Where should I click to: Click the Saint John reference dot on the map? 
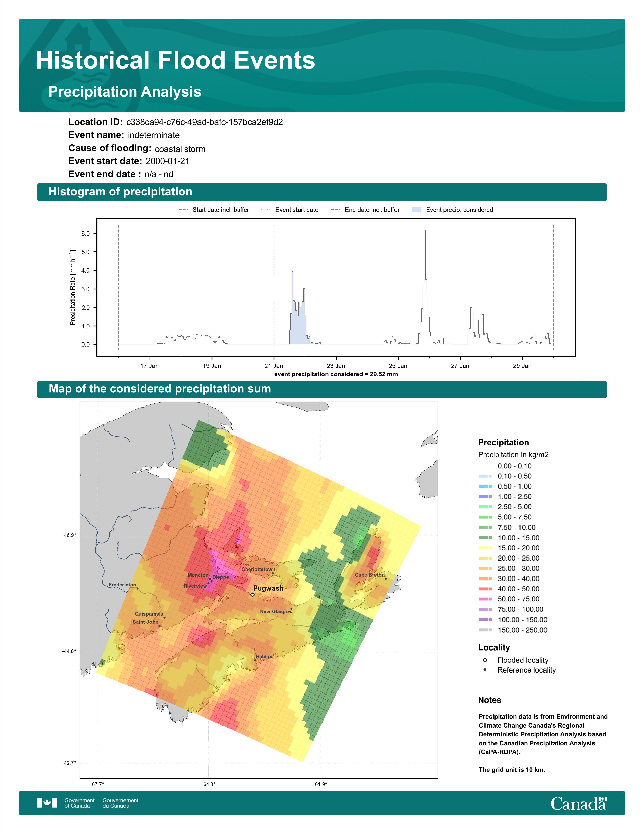[159, 626]
